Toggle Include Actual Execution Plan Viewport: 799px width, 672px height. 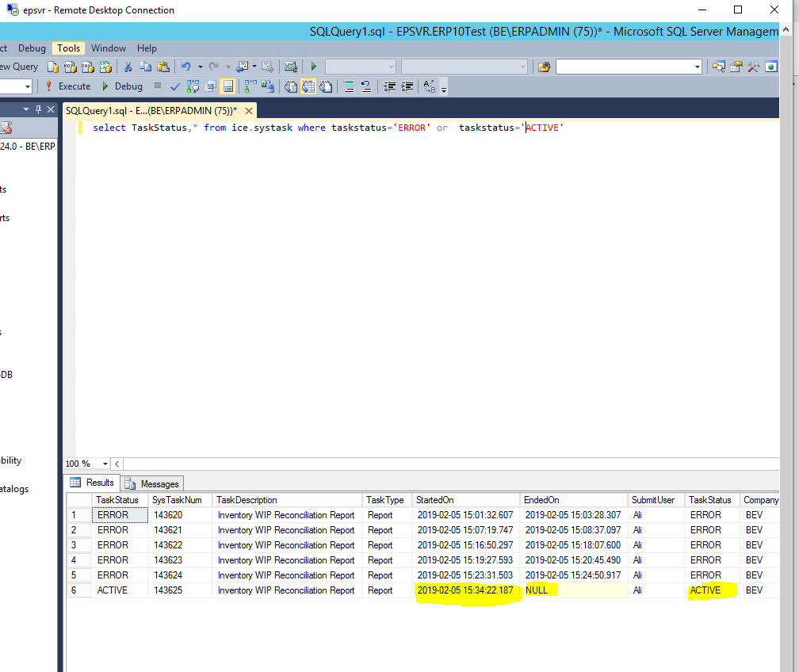pos(250,86)
